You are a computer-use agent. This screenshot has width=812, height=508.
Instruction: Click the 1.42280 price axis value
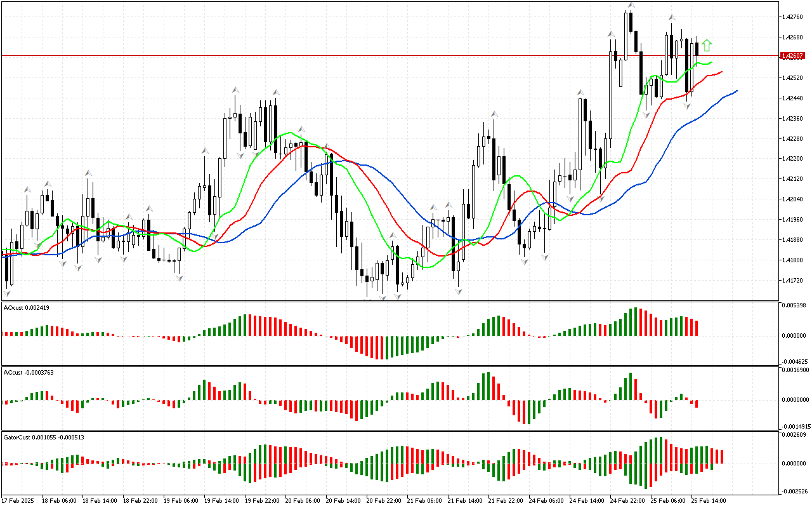(x=794, y=138)
